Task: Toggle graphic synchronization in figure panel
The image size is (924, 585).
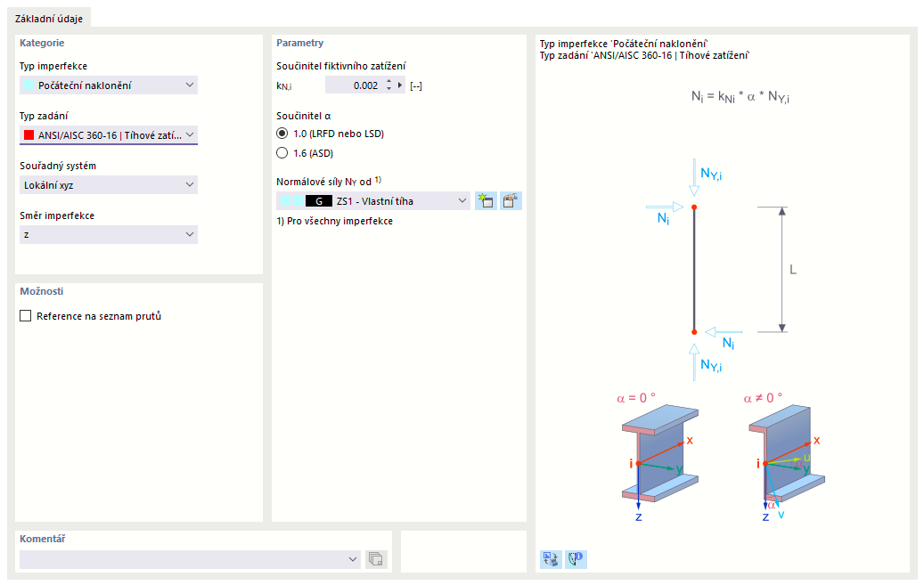Action: [x=551, y=560]
